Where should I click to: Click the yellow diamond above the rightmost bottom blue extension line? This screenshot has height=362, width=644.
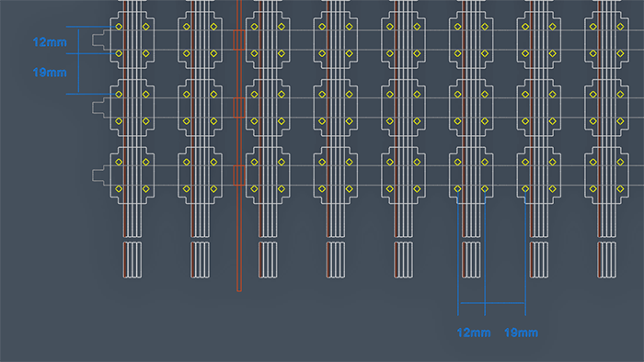coord(525,189)
